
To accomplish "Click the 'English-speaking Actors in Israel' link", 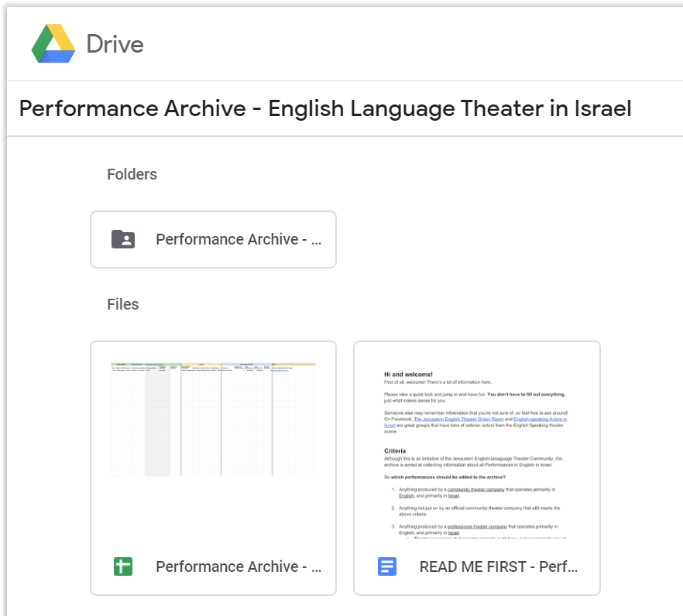I will click(x=540, y=419).
